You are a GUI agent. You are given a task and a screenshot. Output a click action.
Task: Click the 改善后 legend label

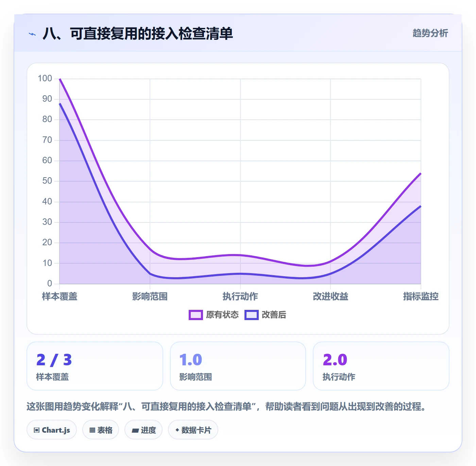click(274, 315)
